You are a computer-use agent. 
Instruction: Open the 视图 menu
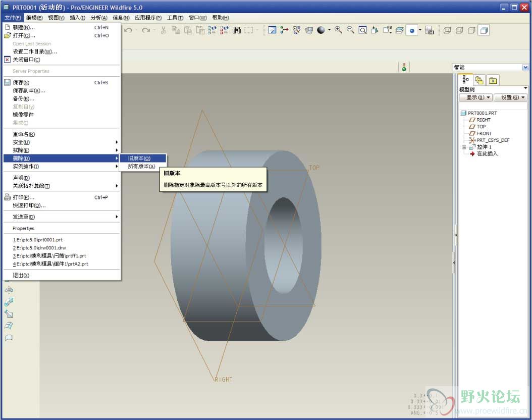click(x=56, y=18)
